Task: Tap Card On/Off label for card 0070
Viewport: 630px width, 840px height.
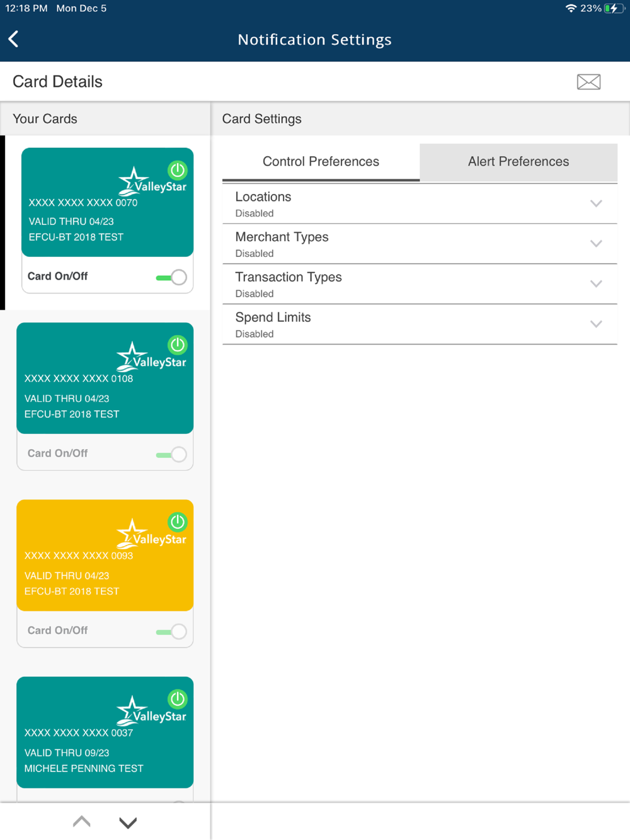Action: 57,276
